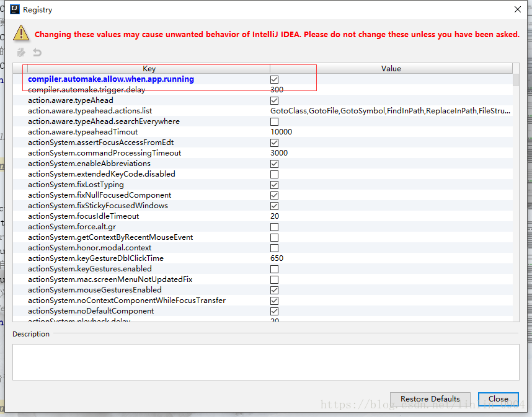Click the registry table scrollbar thumb

pyautogui.click(x=516, y=80)
